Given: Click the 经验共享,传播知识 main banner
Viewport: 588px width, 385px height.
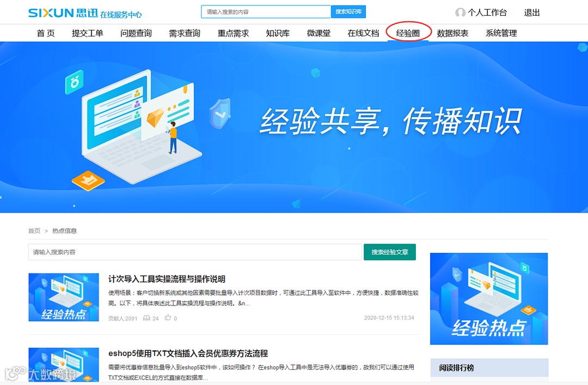Looking at the screenshot, I should 294,127.
